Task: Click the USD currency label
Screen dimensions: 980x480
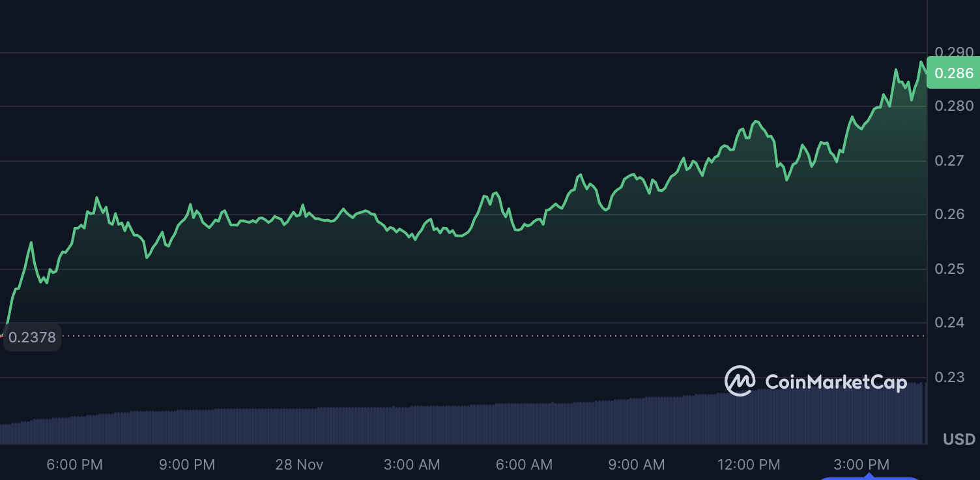Action: pyautogui.click(x=959, y=440)
